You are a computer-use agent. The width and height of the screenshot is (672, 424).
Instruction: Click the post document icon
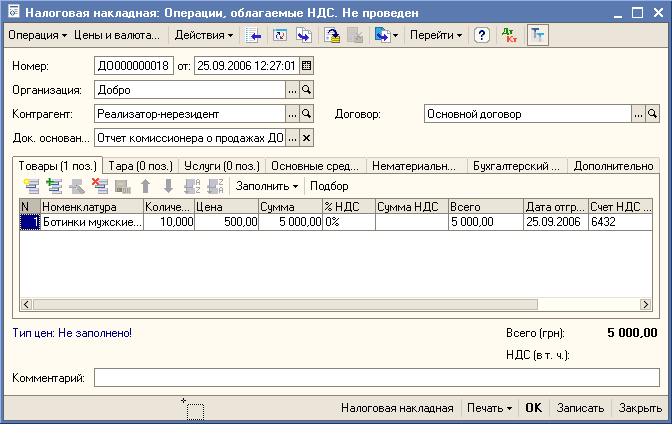coord(332,35)
